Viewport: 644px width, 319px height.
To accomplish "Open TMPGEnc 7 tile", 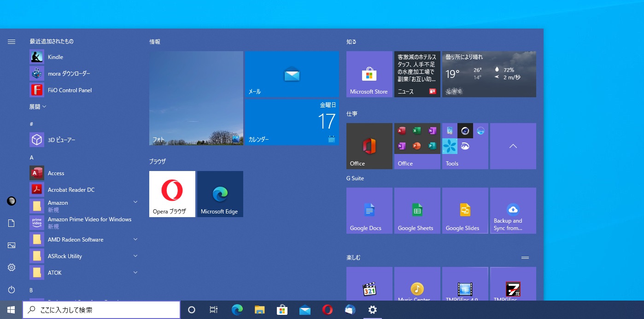I will click(513, 284).
